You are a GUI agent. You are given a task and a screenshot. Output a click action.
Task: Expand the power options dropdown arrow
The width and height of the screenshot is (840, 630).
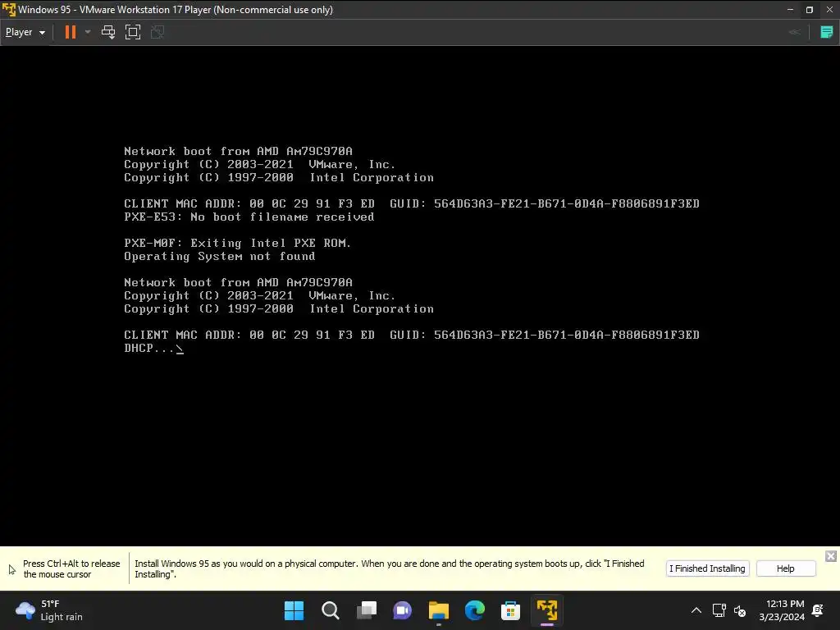pyautogui.click(x=88, y=32)
